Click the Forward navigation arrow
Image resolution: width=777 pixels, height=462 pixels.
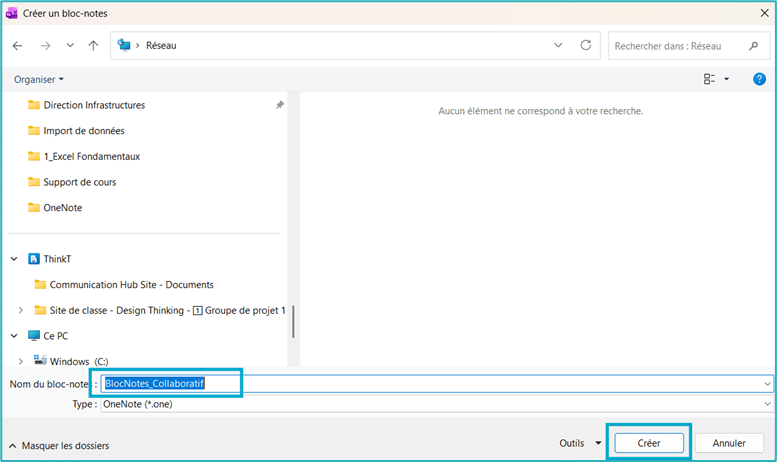click(x=45, y=46)
